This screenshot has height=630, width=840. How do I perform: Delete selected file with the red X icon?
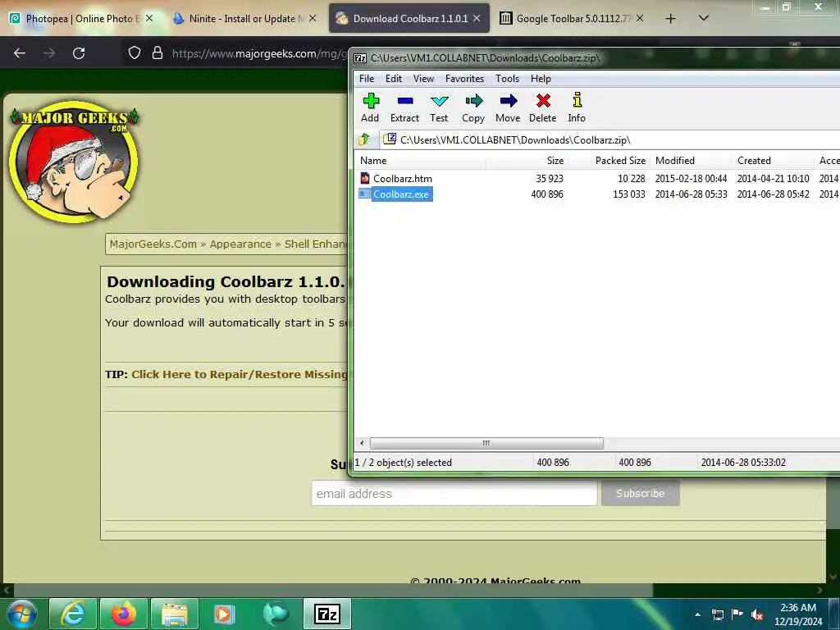coord(543,107)
